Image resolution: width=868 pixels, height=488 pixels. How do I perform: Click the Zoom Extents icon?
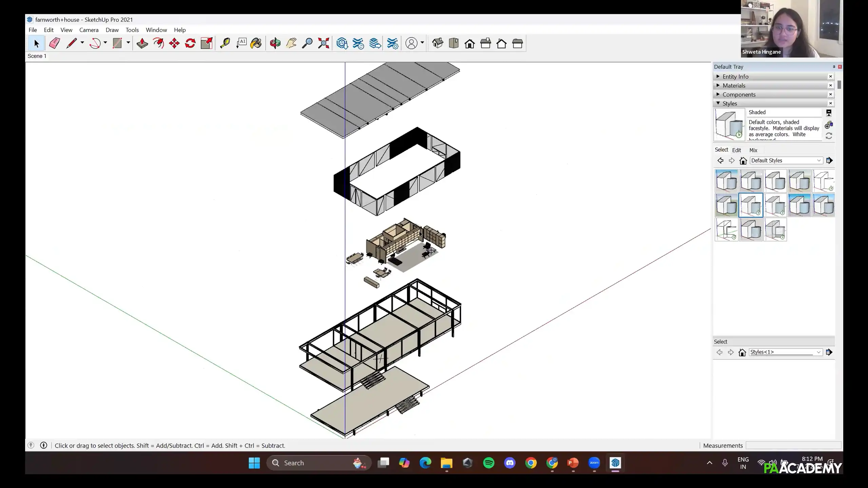[324, 43]
